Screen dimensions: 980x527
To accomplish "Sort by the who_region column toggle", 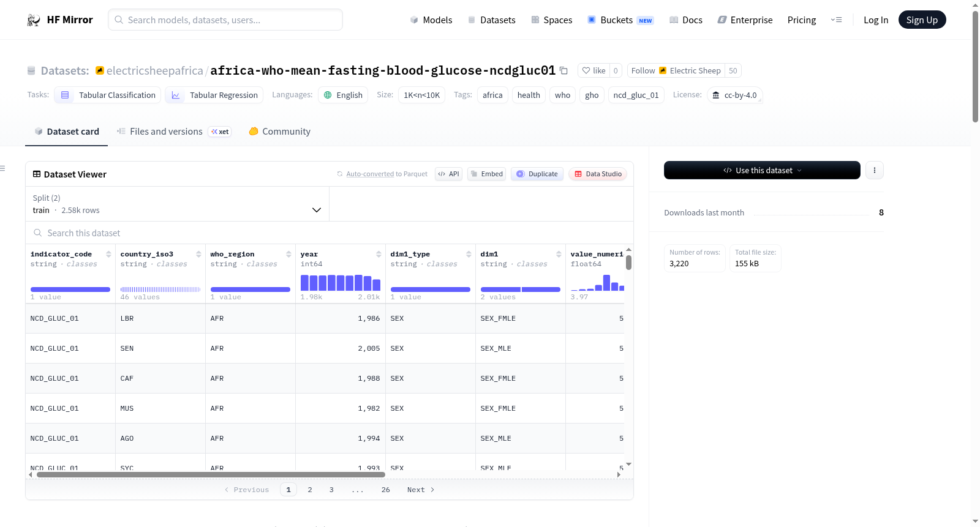I will [288, 254].
